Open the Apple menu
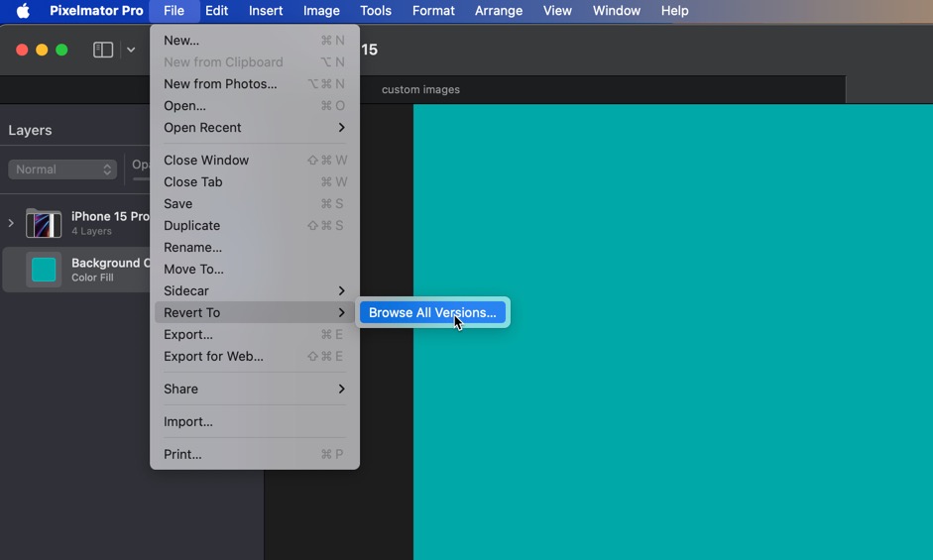 tap(23, 11)
